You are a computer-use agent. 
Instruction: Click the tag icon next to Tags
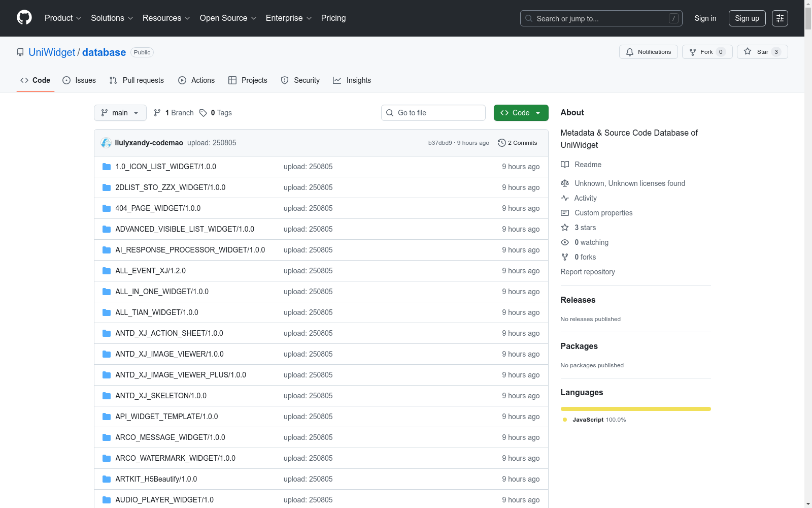tap(203, 113)
